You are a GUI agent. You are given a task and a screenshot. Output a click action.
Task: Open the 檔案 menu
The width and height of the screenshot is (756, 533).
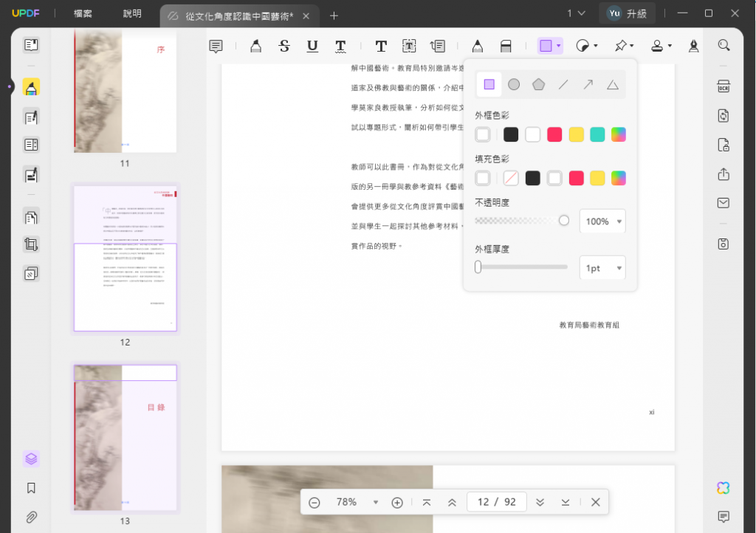coord(83,13)
